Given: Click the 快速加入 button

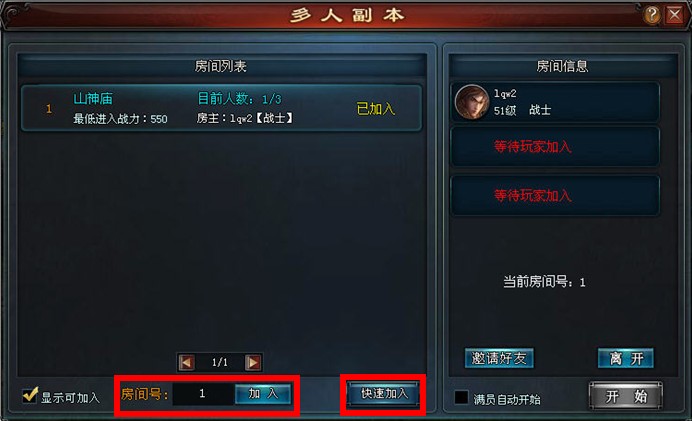Looking at the screenshot, I should (x=383, y=394).
